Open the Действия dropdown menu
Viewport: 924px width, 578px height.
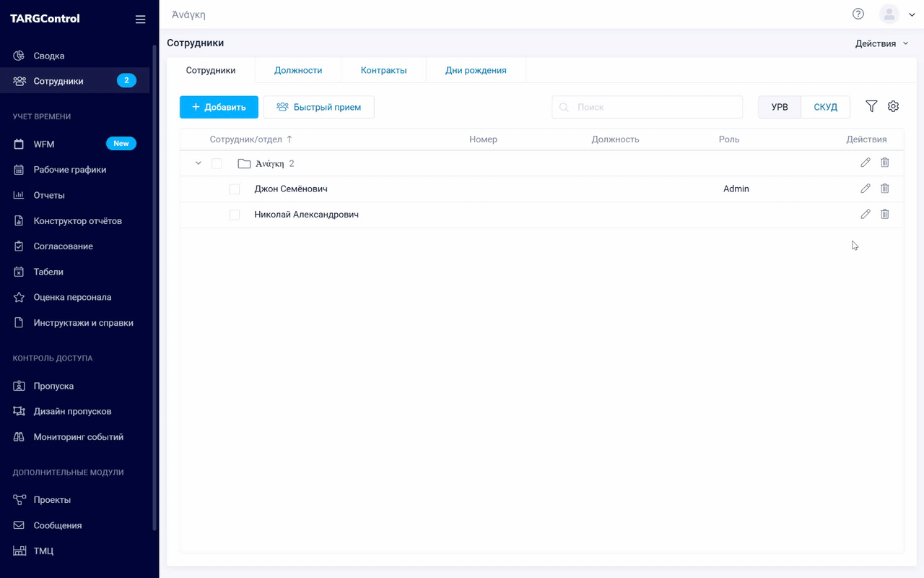[881, 43]
